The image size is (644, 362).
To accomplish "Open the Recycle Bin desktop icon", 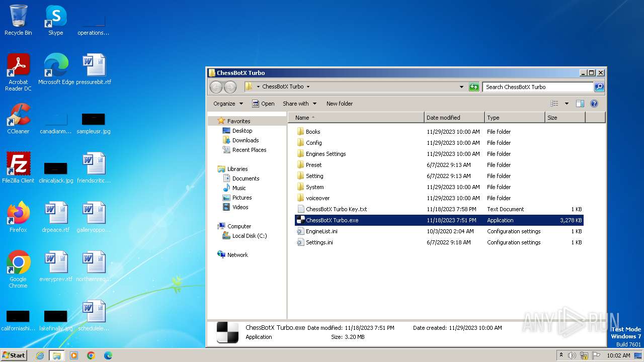I will (18, 20).
